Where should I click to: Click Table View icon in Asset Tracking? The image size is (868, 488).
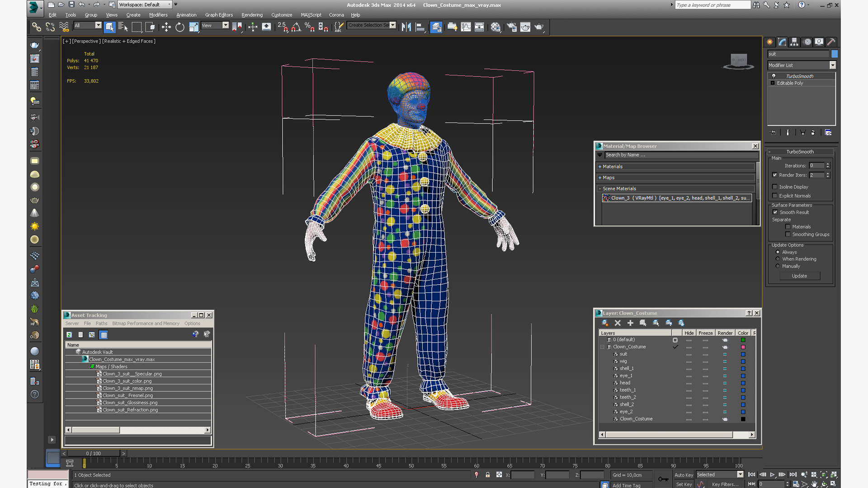pyautogui.click(x=104, y=335)
